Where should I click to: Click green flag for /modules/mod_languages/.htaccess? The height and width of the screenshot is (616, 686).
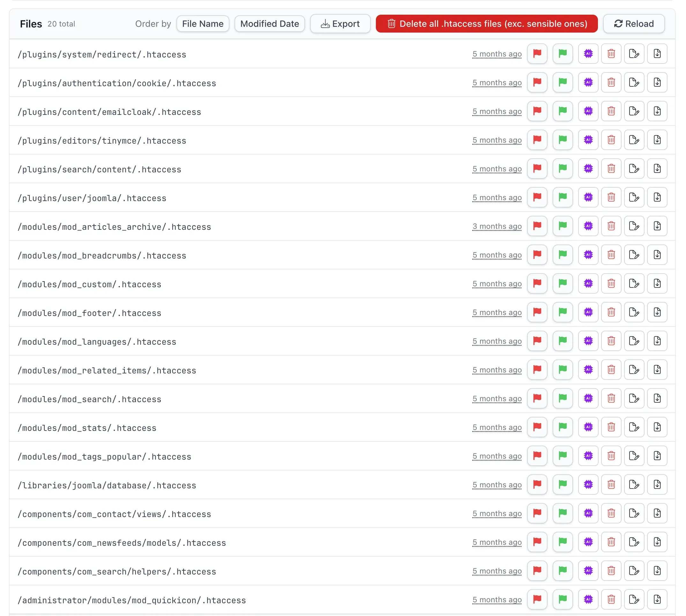click(563, 341)
